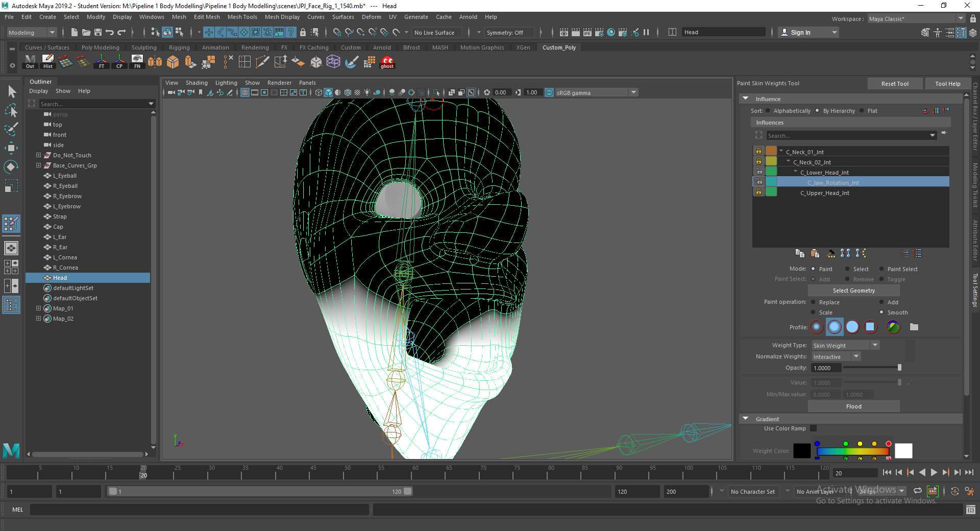
Task: Click the Redo arrow icon
Action: click(x=121, y=32)
